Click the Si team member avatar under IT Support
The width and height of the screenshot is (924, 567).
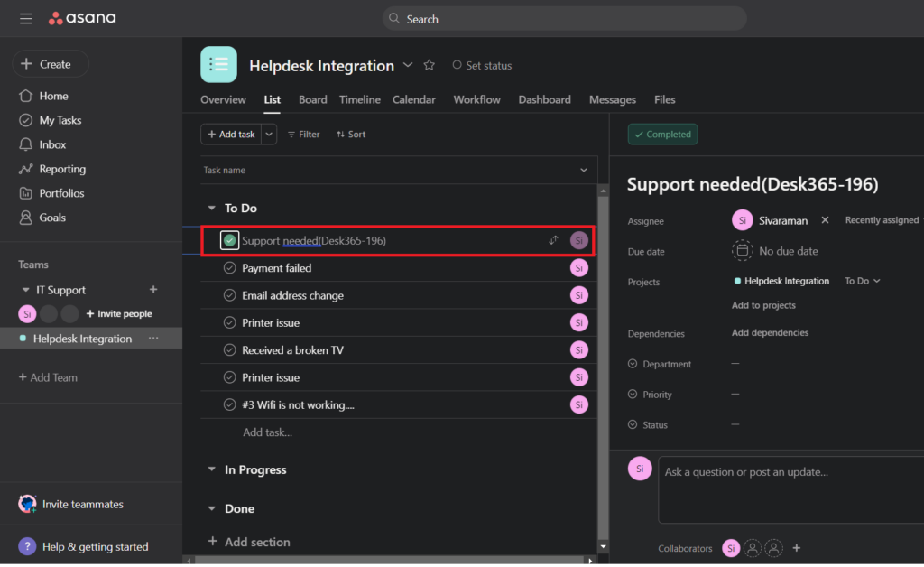[27, 314]
